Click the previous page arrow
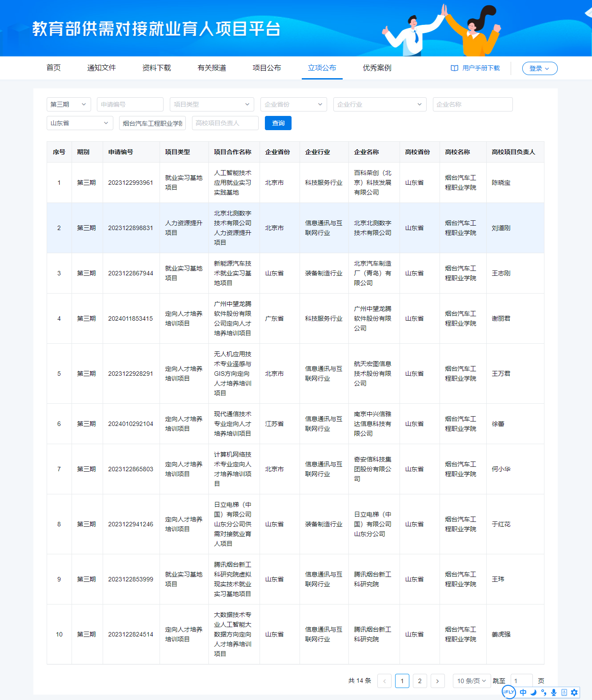Viewport: 592px width, 700px height. pos(384,681)
